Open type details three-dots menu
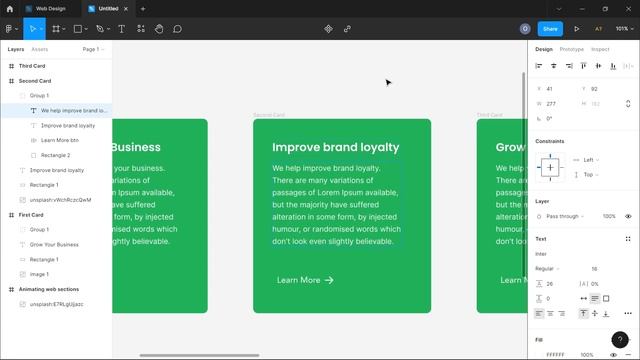 pyautogui.click(x=628, y=313)
